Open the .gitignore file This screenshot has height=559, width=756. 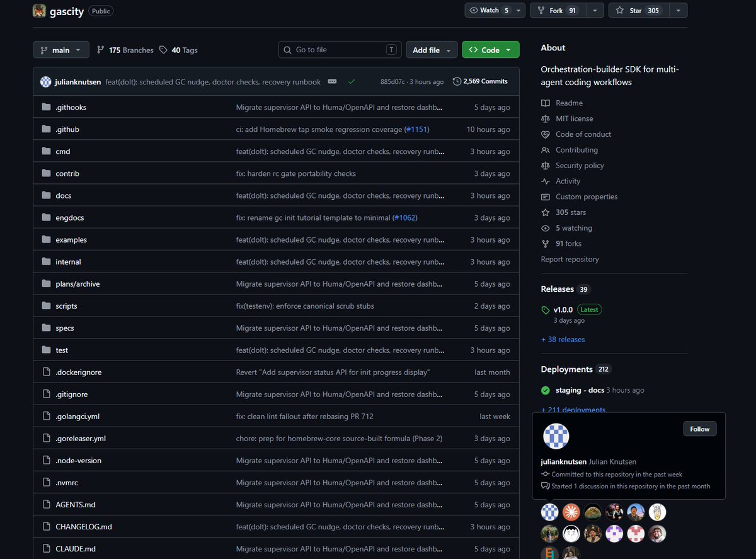tap(72, 394)
